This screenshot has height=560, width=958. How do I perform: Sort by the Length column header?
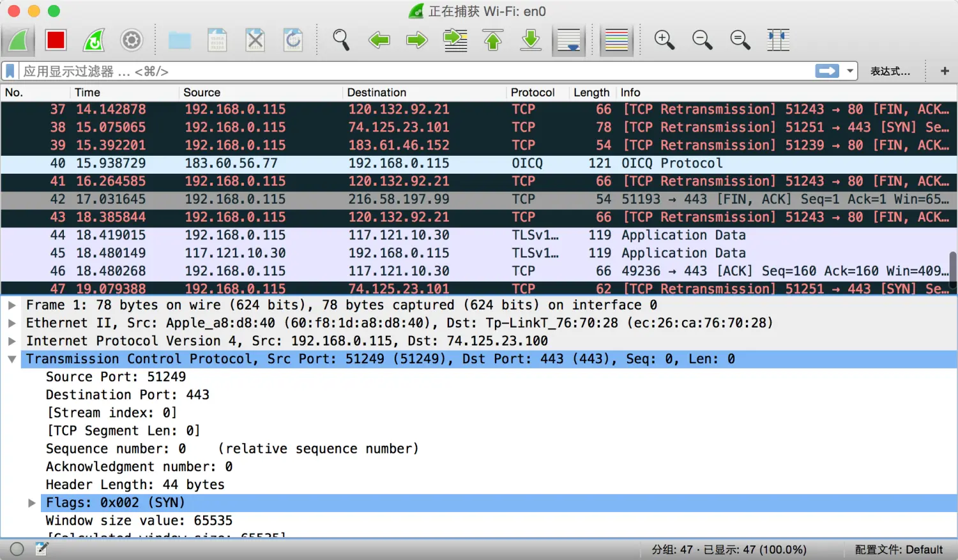pyautogui.click(x=591, y=93)
